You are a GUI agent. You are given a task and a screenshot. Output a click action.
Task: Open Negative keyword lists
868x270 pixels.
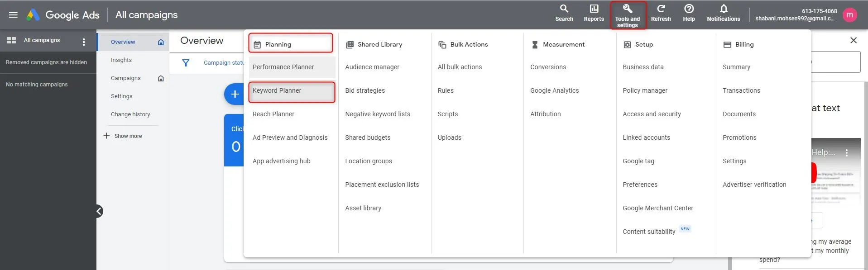coord(378,114)
